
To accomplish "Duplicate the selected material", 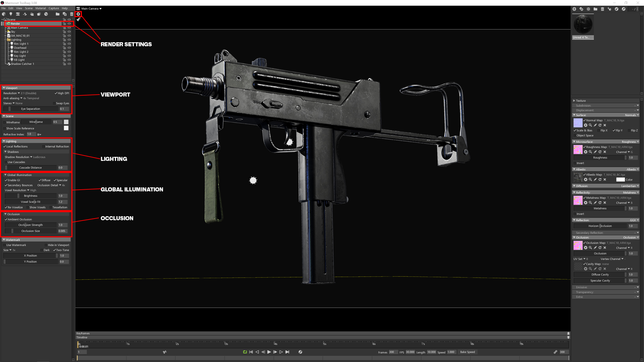I will tap(581, 9).
